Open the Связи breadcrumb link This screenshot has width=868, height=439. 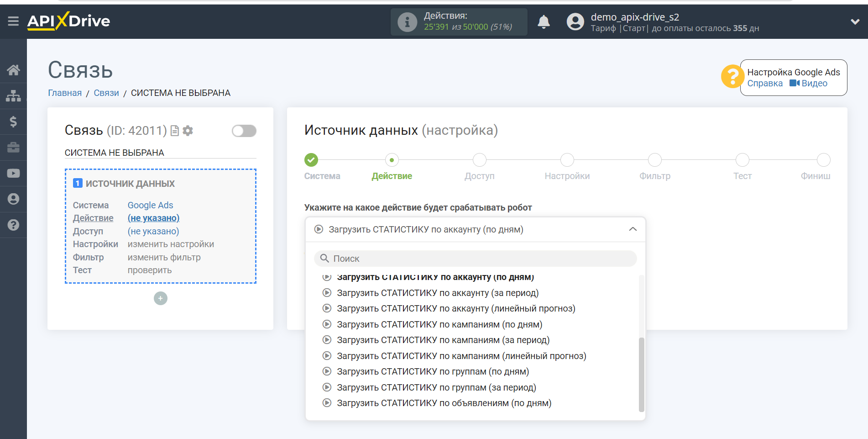106,93
